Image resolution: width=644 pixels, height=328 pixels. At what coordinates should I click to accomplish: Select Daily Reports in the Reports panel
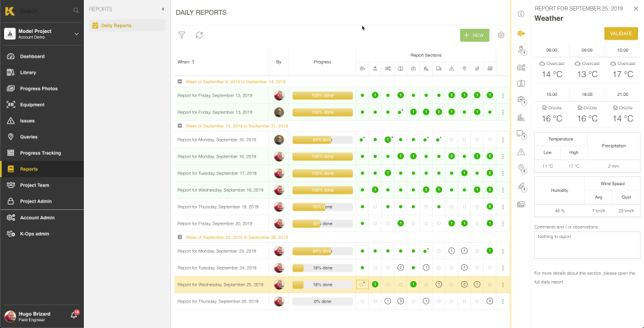point(116,25)
